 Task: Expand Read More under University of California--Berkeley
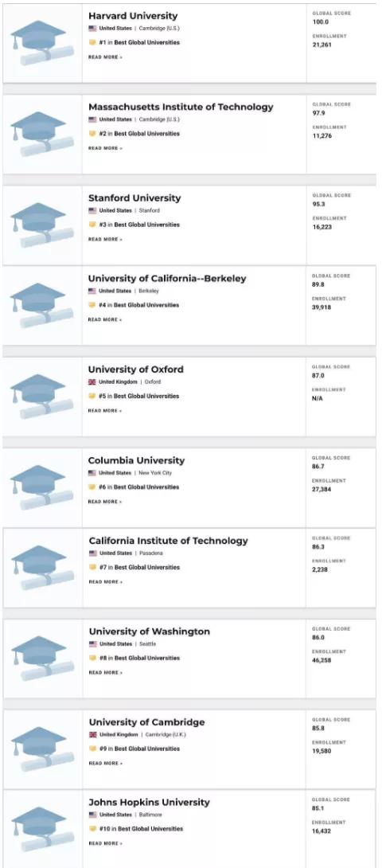click(x=105, y=319)
